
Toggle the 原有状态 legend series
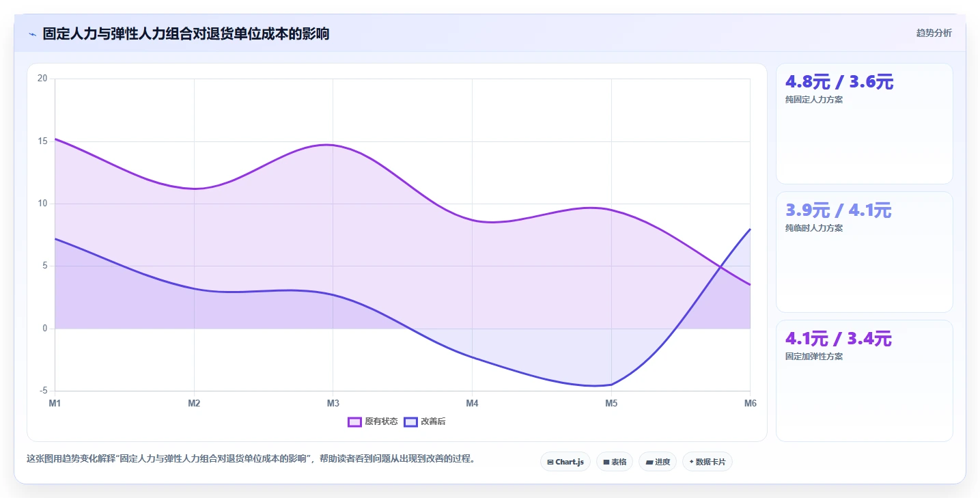373,421
